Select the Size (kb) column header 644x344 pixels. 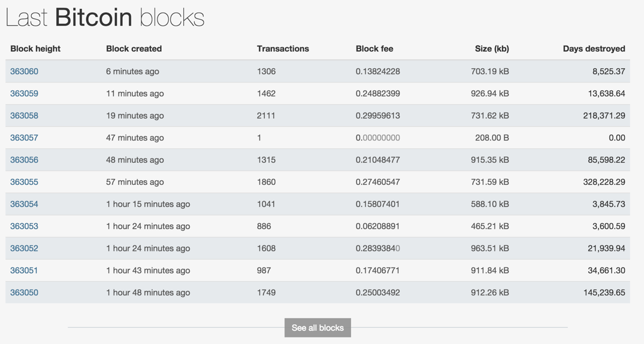tap(492, 49)
